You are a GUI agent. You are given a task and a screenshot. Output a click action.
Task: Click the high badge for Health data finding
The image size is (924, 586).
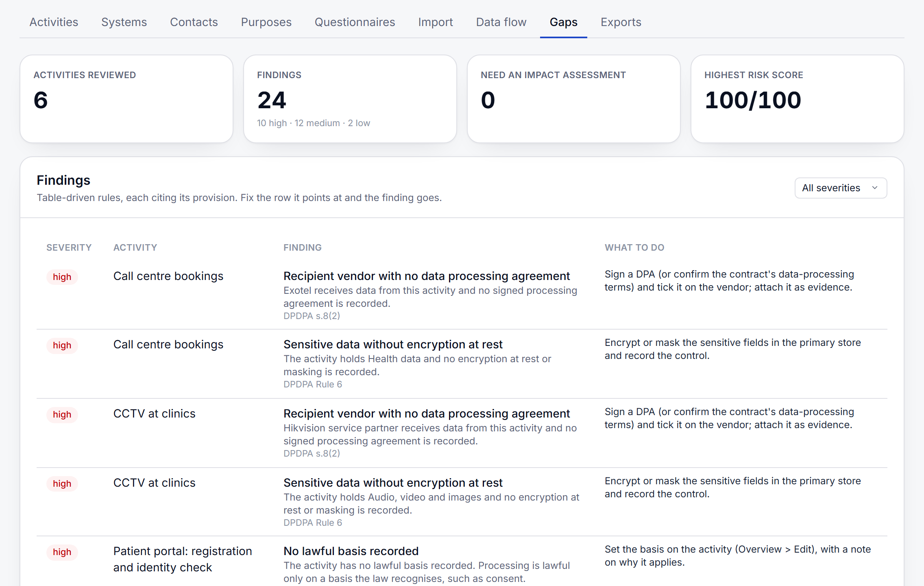click(x=62, y=345)
